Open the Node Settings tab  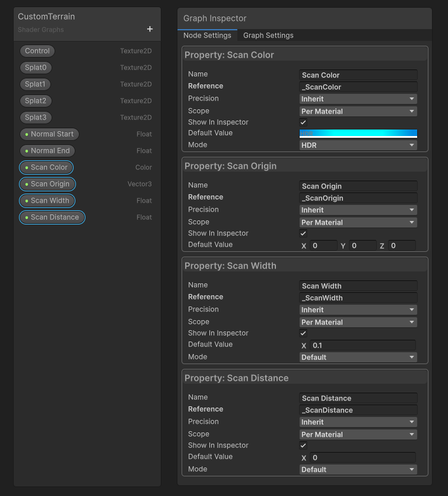point(208,35)
